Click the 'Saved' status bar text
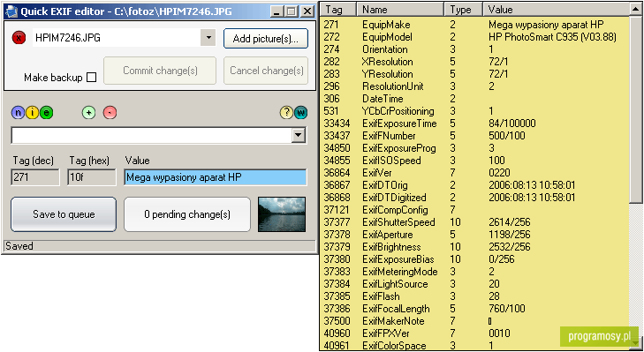 (19, 246)
